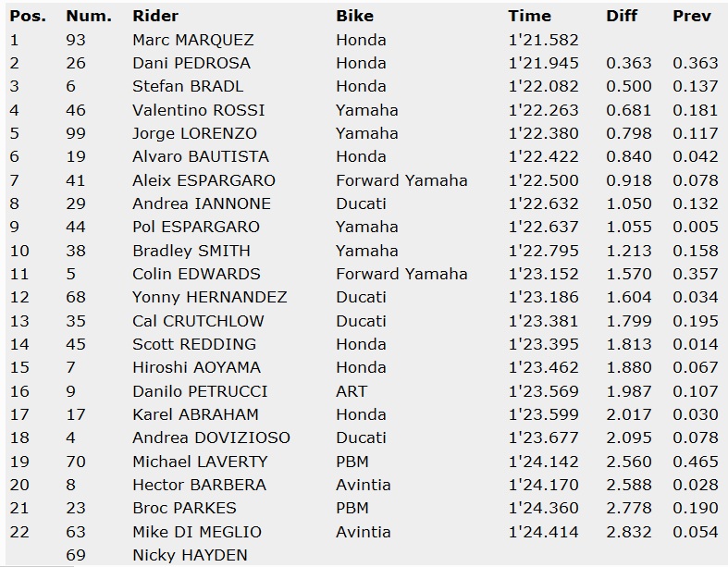The image size is (728, 567).
Task: Click the Time column header
Action: [529, 16]
